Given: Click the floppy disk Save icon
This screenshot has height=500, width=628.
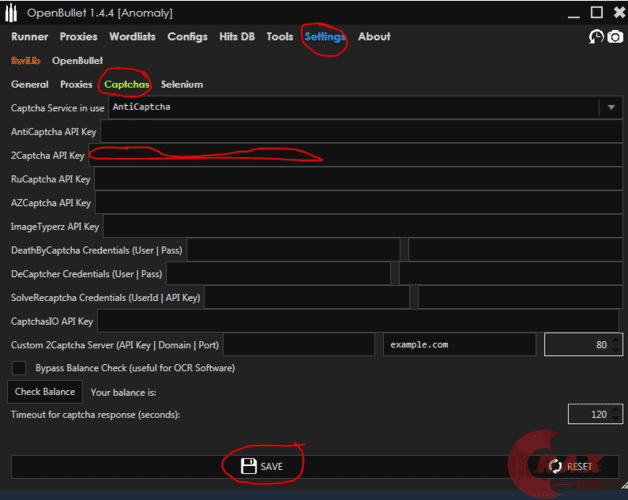Looking at the screenshot, I should (x=248, y=466).
